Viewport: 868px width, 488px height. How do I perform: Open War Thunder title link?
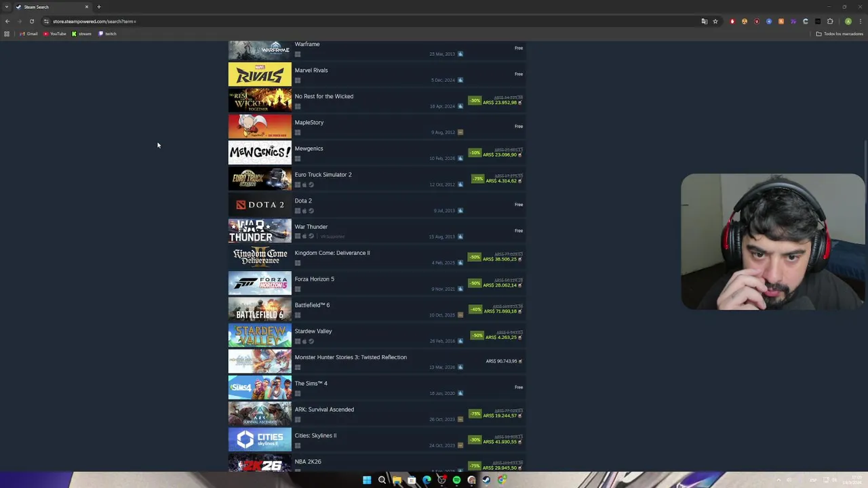coord(311,227)
